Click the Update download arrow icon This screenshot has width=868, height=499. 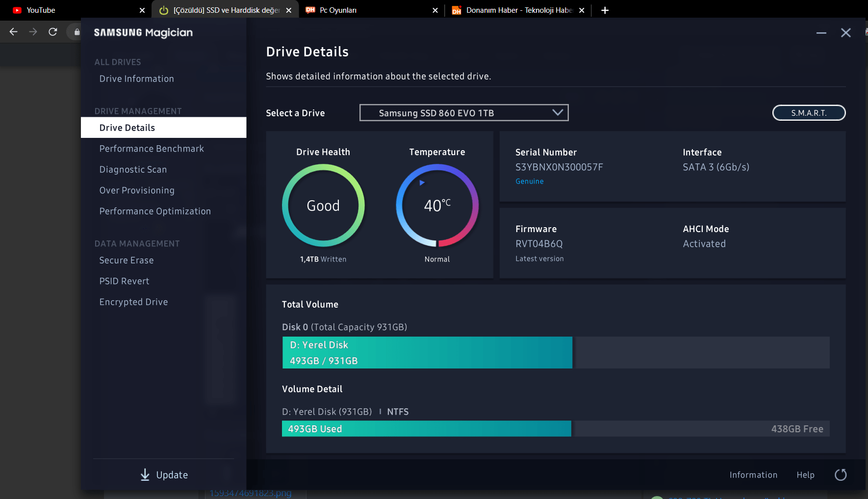click(x=145, y=474)
